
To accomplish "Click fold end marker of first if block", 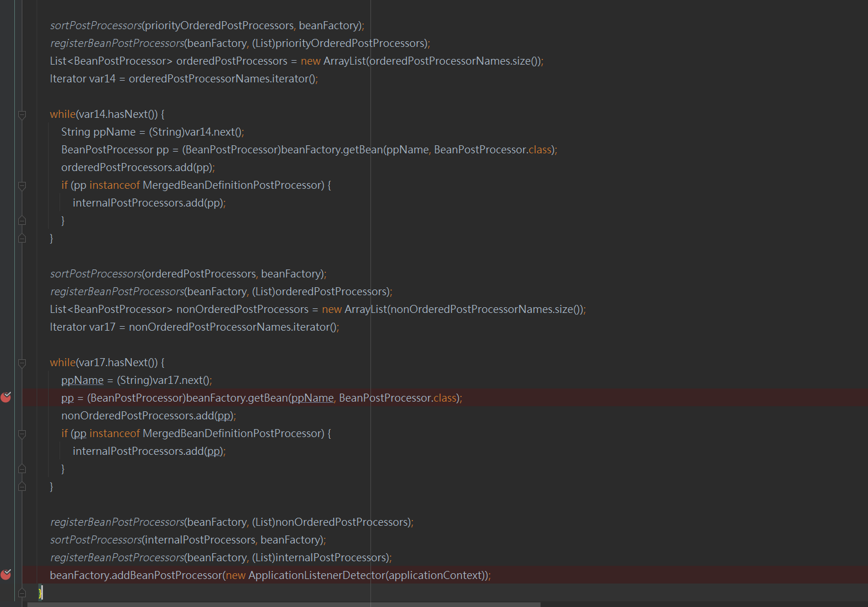I will click(x=22, y=220).
